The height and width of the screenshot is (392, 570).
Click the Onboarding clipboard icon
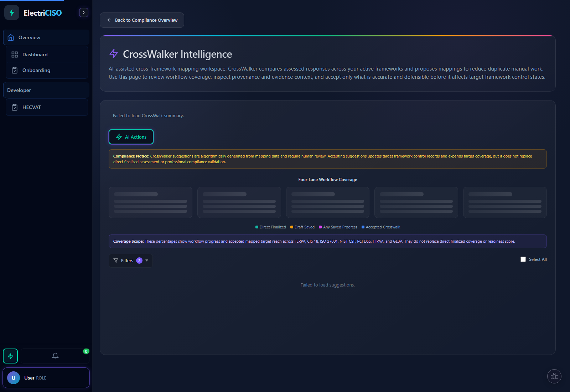tap(15, 70)
